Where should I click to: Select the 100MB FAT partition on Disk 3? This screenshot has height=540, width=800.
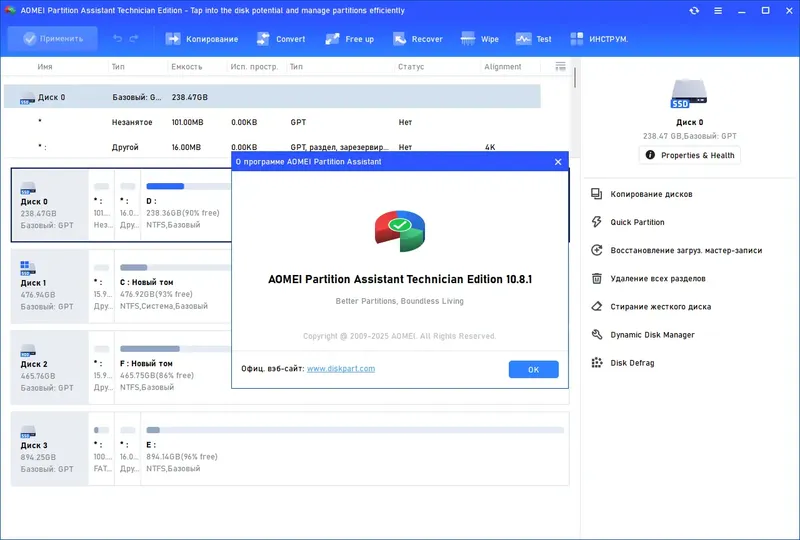coord(102,449)
